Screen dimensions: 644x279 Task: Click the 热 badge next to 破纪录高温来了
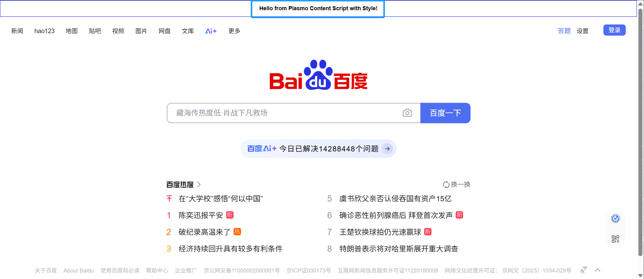point(237,232)
